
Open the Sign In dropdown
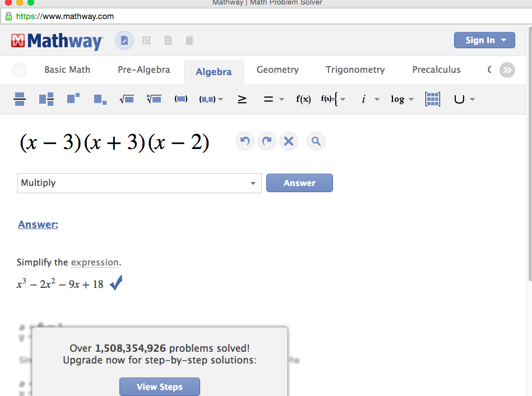[484, 40]
